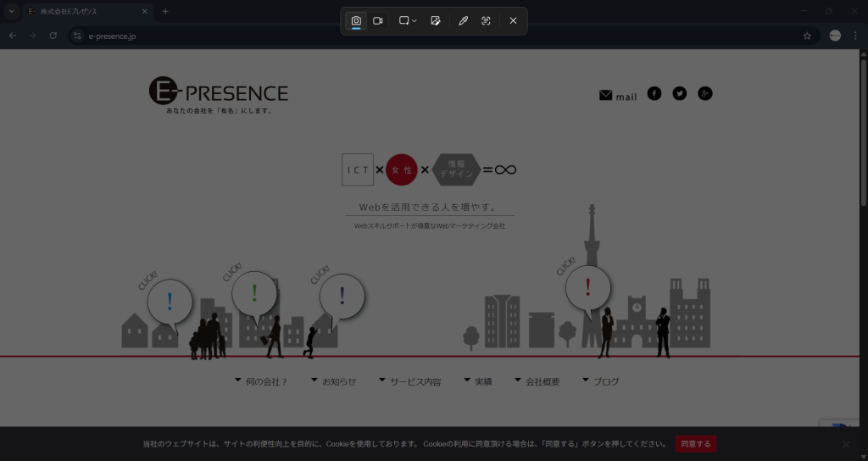
Task: Click the markup edit-after-capture icon
Action: click(436, 21)
